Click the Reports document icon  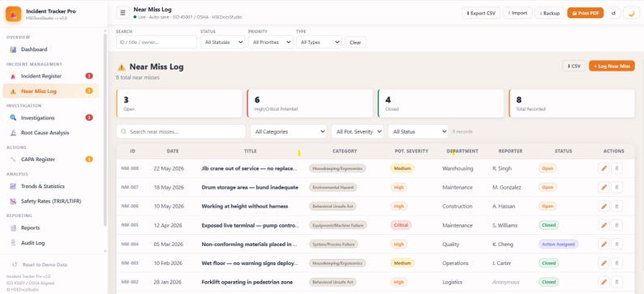coord(13,228)
